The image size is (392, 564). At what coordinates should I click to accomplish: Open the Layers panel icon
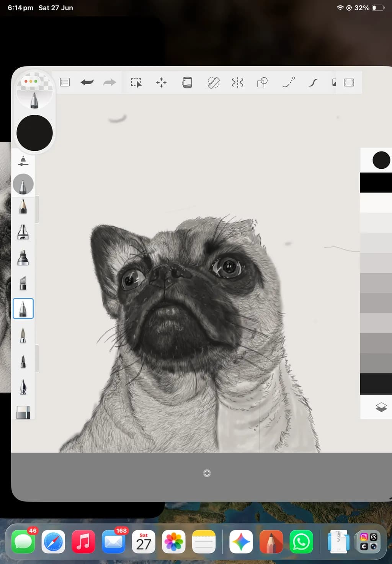click(x=381, y=407)
